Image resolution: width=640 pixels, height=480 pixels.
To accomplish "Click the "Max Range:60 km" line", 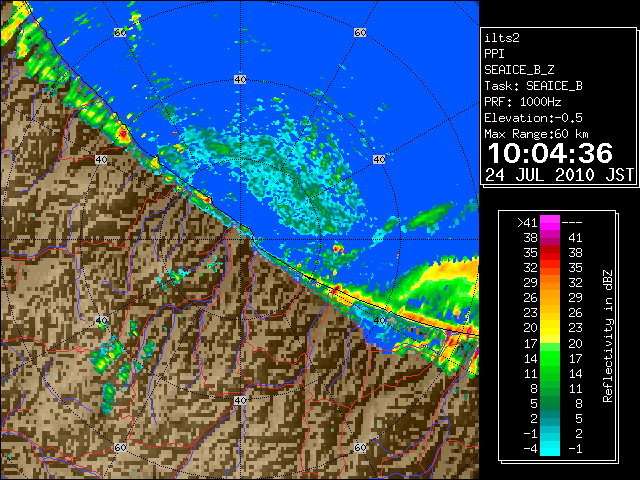I will point(536,134).
